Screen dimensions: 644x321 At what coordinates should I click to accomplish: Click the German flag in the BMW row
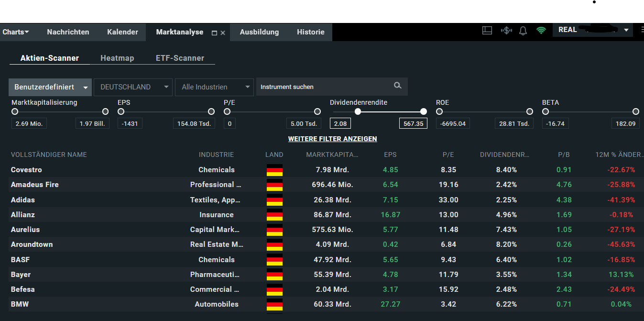[x=274, y=304]
